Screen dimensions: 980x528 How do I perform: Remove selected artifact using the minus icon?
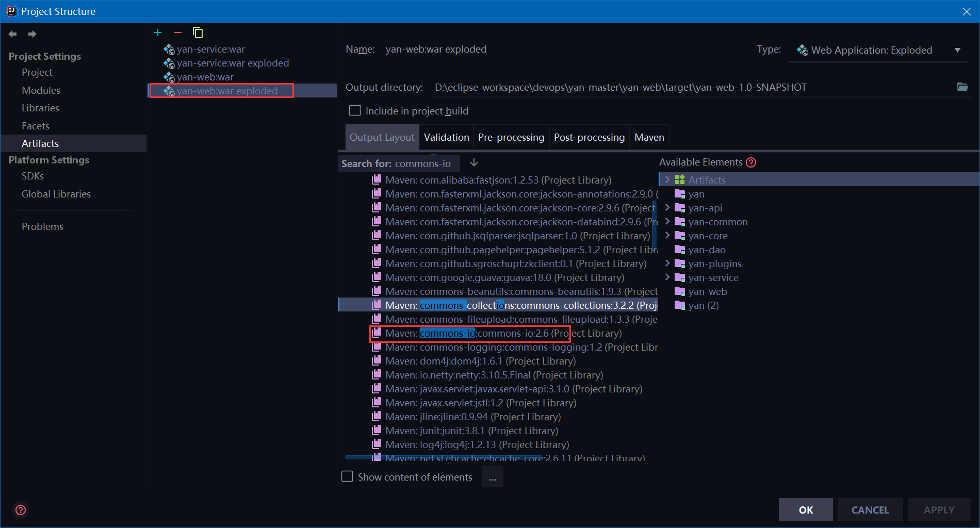click(177, 32)
